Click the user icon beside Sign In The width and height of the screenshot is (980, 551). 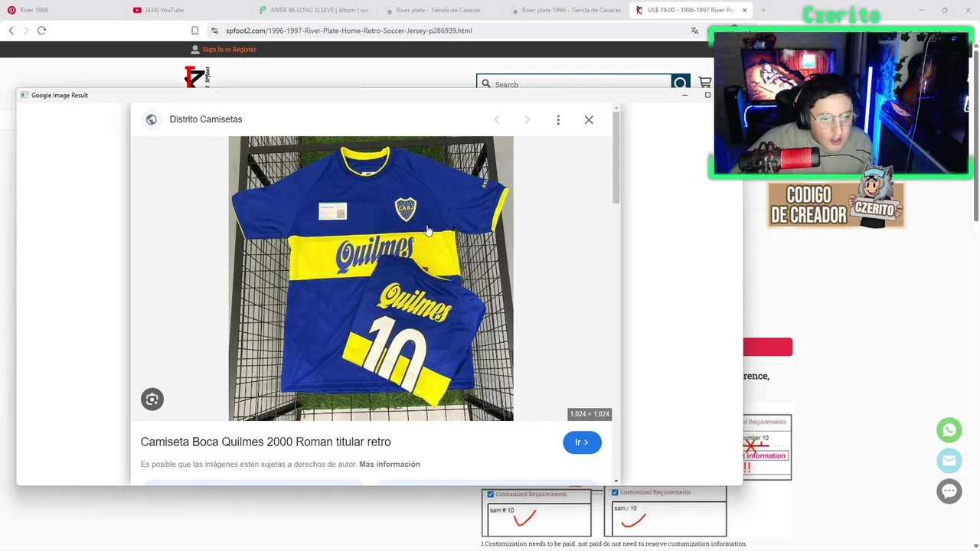coord(195,49)
